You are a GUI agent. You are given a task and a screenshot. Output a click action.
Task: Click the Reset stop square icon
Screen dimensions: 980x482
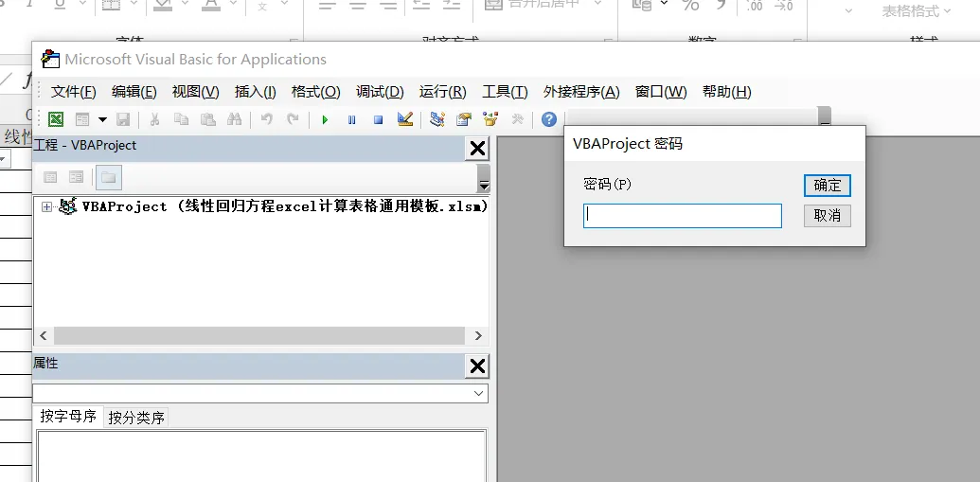coord(378,119)
